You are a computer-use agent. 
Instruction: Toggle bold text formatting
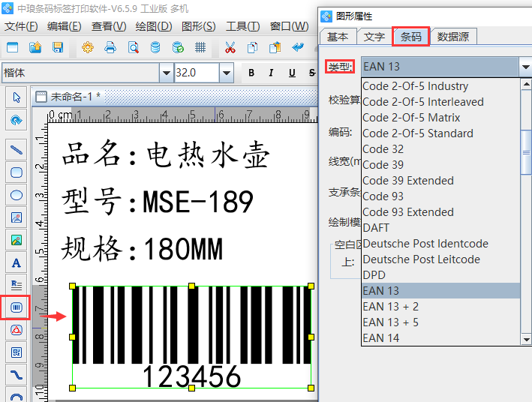pyautogui.click(x=251, y=73)
